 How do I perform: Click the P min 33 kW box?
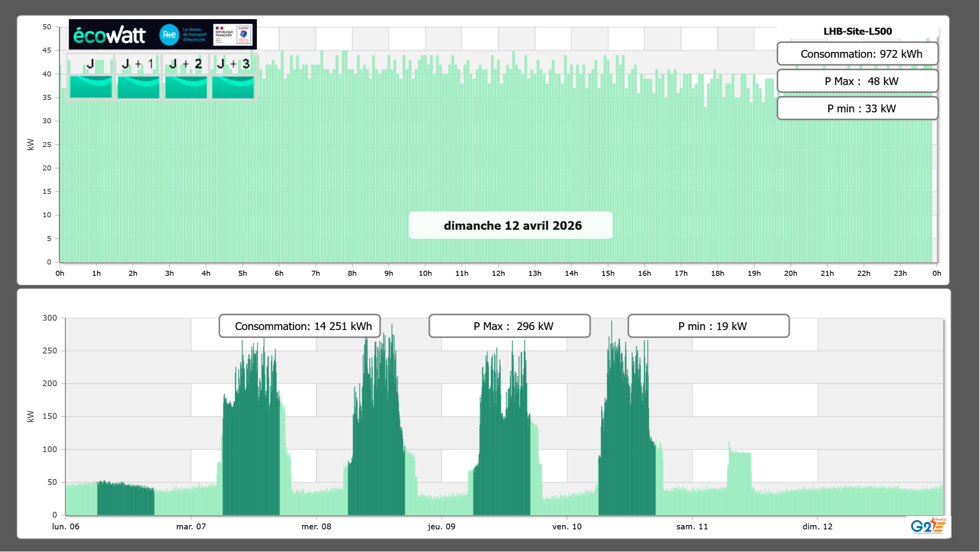tap(857, 108)
